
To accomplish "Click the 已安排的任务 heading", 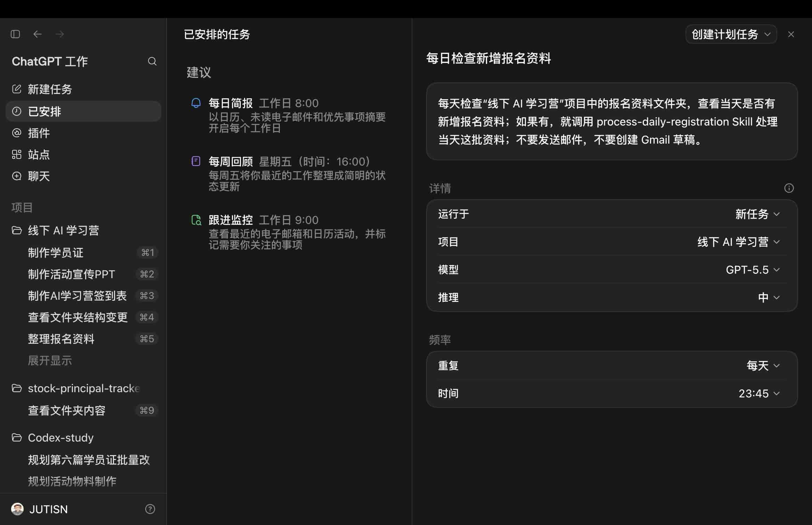I will coord(217,34).
